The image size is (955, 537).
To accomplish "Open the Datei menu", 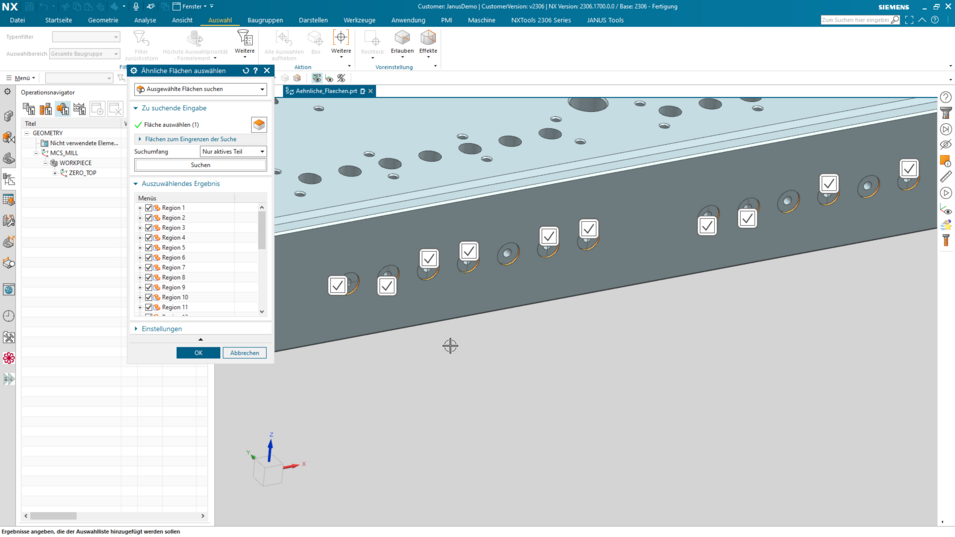I will click(x=17, y=20).
